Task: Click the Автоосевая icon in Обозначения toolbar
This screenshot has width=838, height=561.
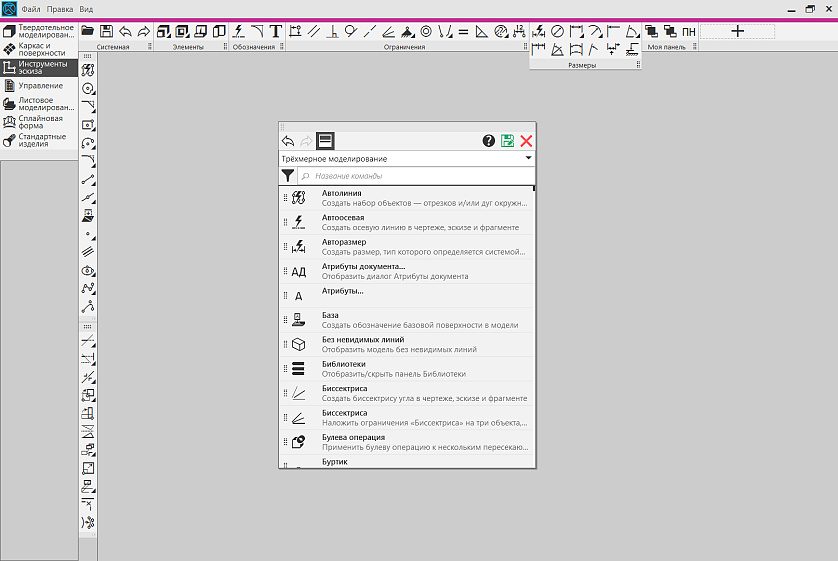Action: coord(238,31)
